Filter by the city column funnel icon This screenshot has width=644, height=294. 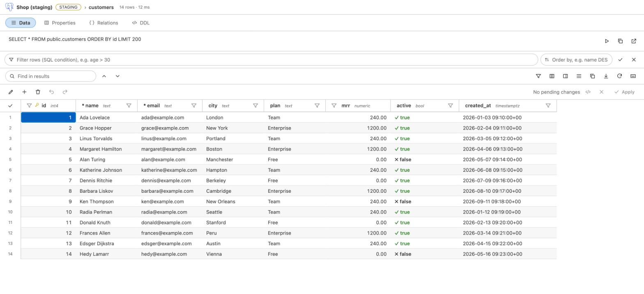click(x=255, y=106)
